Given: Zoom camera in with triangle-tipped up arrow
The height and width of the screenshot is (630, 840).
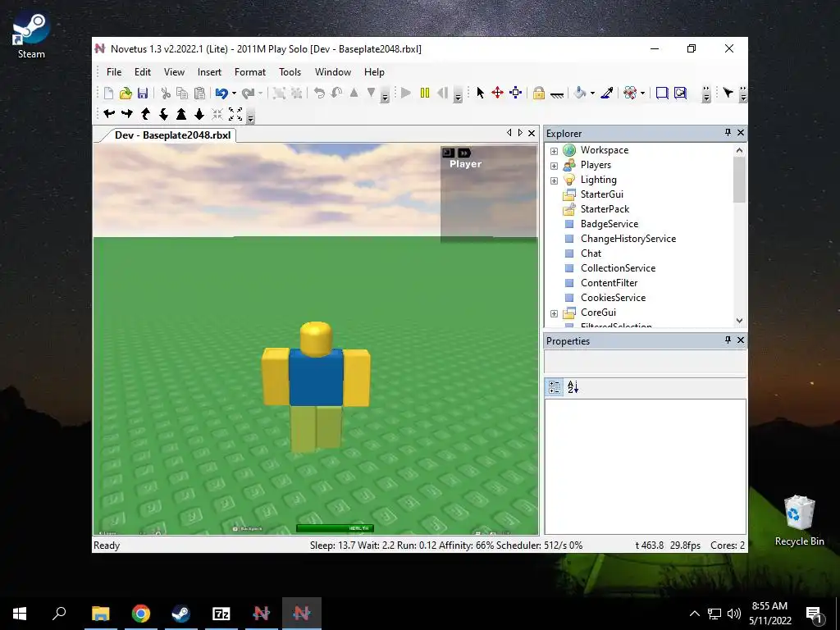Looking at the screenshot, I should pos(181,113).
